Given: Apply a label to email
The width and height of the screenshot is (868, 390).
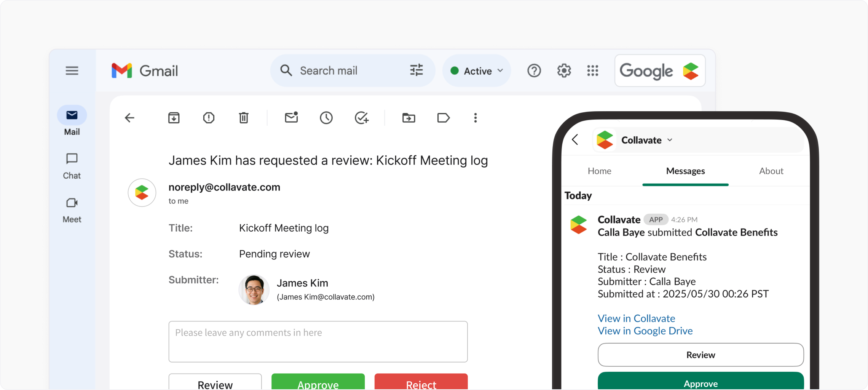Looking at the screenshot, I should (x=444, y=118).
